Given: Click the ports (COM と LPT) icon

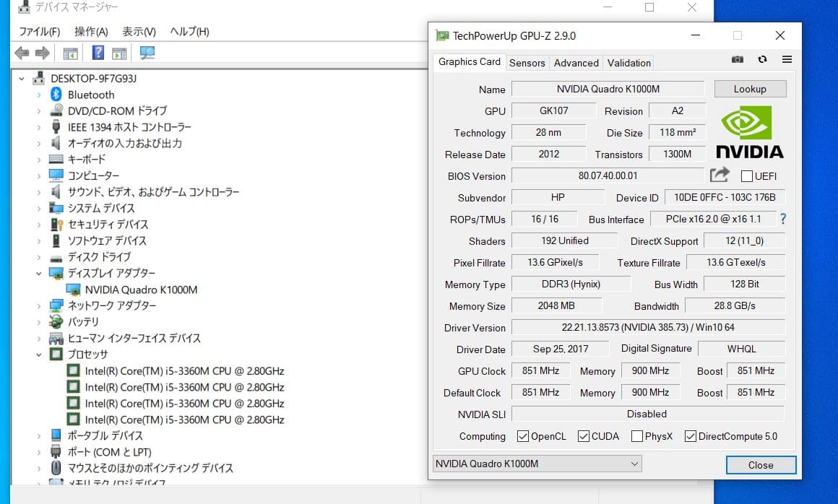Looking at the screenshot, I should tap(56, 452).
